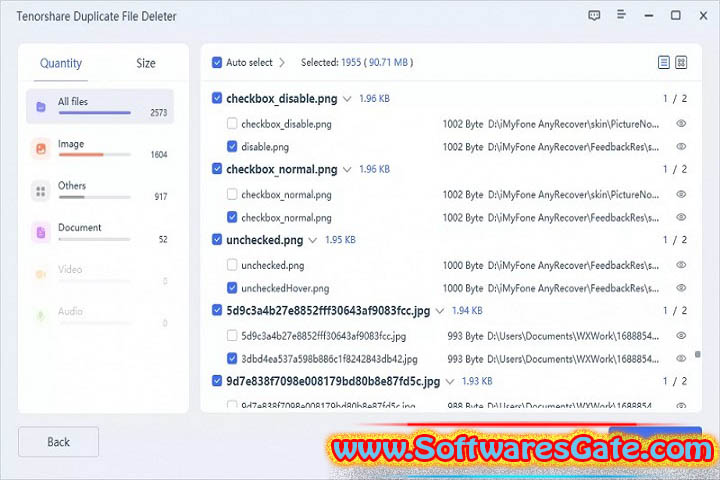Toggle the Auto select checkbox

pyautogui.click(x=217, y=62)
